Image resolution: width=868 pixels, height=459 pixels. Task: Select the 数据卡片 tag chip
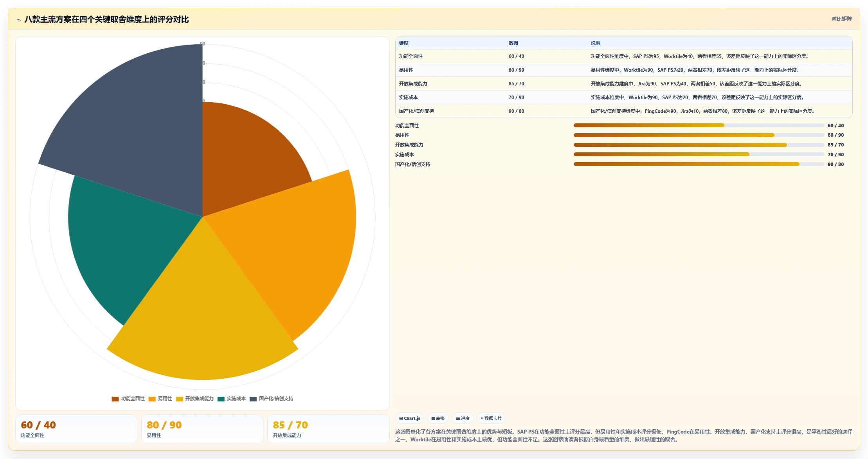click(491, 418)
